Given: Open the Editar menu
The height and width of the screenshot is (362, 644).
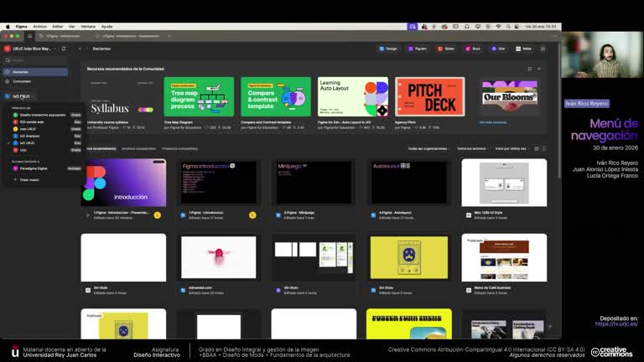Looking at the screenshot, I should click(x=58, y=27).
